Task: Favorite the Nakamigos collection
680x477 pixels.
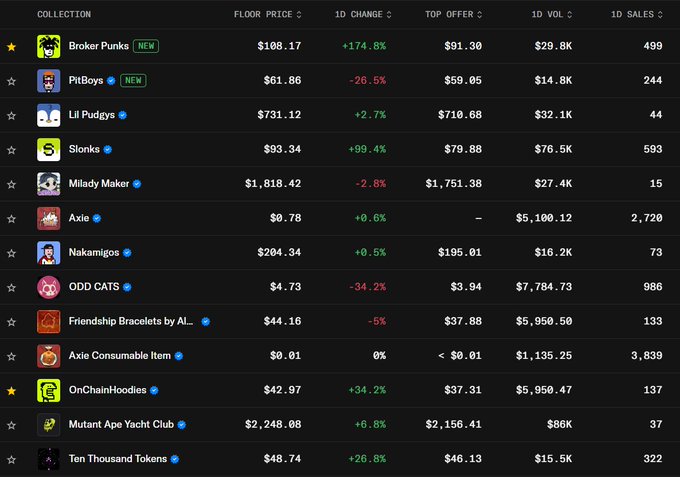Action: point(11,253)
